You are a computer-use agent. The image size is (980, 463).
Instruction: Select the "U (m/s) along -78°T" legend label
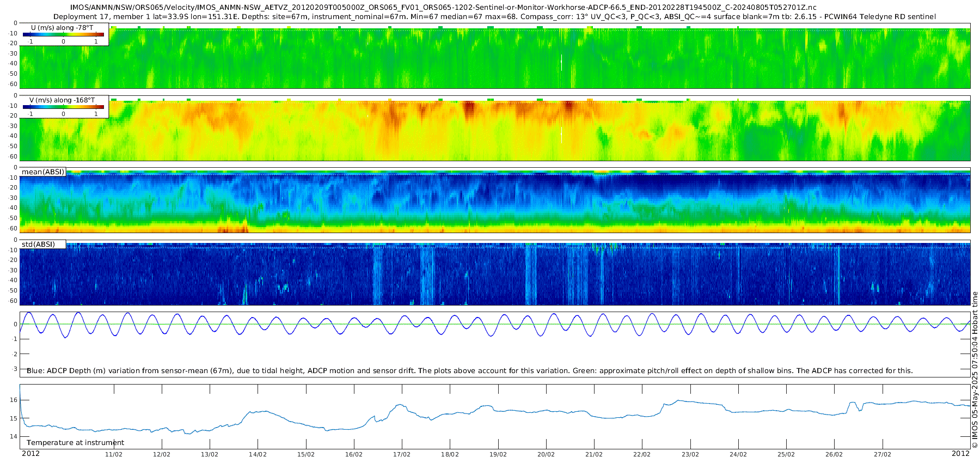[62, 28]
